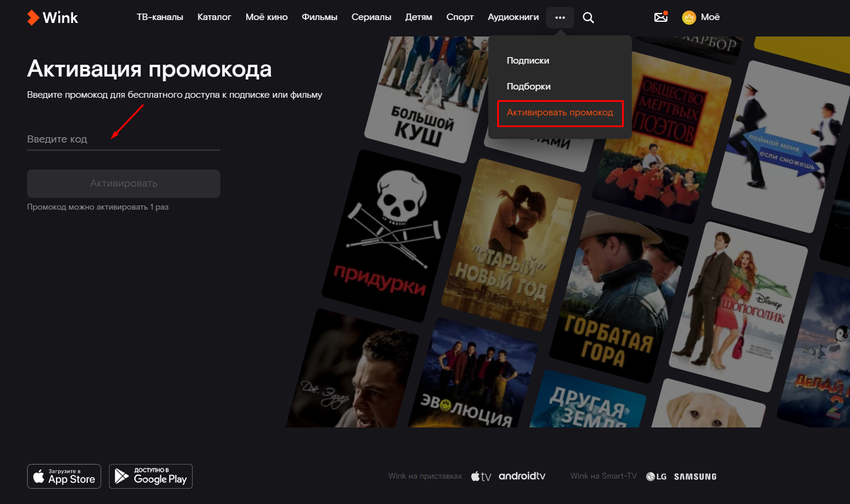Click the Моё profile label
Image resolution: width=850 pixels, height=504 pixels.
(x=710, y=17)
